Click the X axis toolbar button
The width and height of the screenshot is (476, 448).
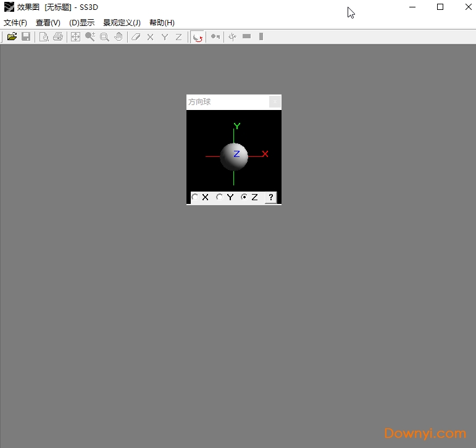click(150, 37)
